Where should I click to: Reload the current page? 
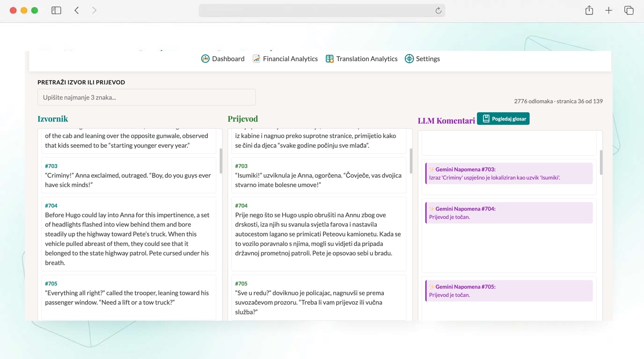pyautogui.click(x=439, y=11)
